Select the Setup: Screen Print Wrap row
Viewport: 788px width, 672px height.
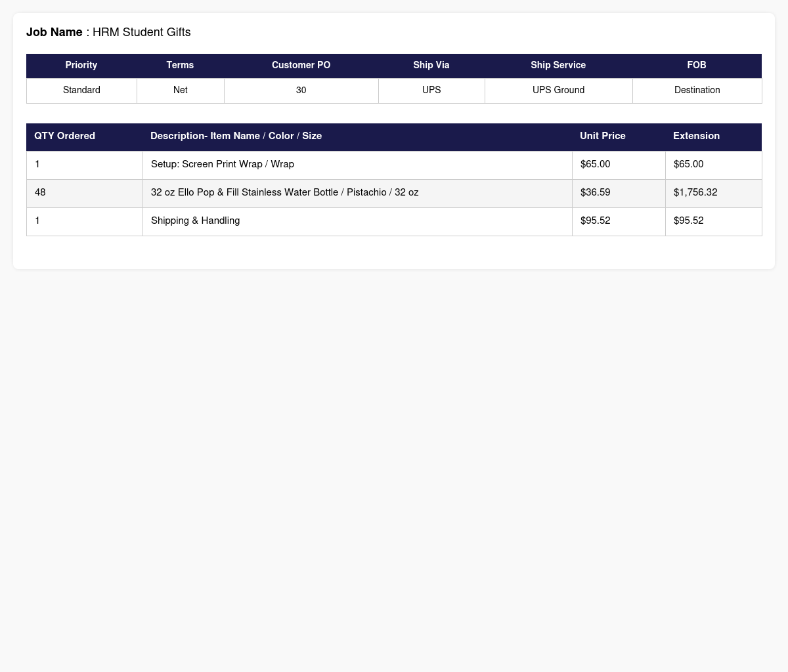tap(394, 165)
